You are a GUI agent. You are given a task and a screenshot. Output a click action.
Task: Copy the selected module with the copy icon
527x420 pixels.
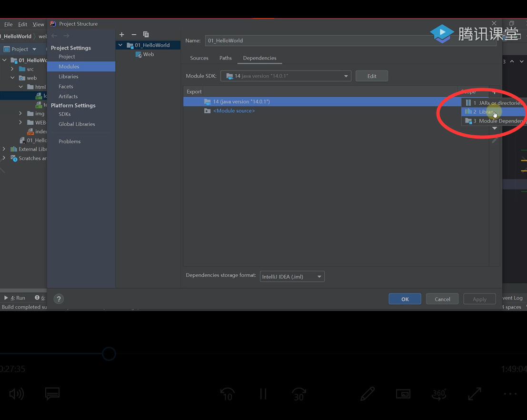tap(146, 34)
